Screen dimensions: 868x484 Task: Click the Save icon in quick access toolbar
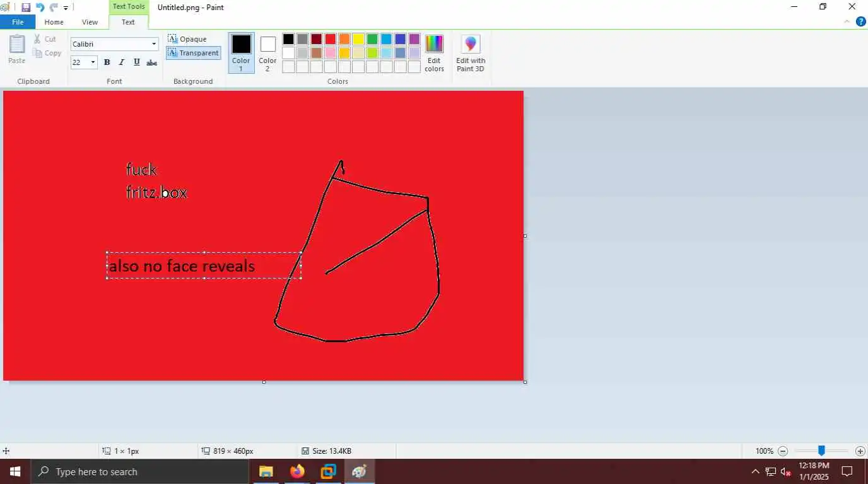[x=26, y=8]
